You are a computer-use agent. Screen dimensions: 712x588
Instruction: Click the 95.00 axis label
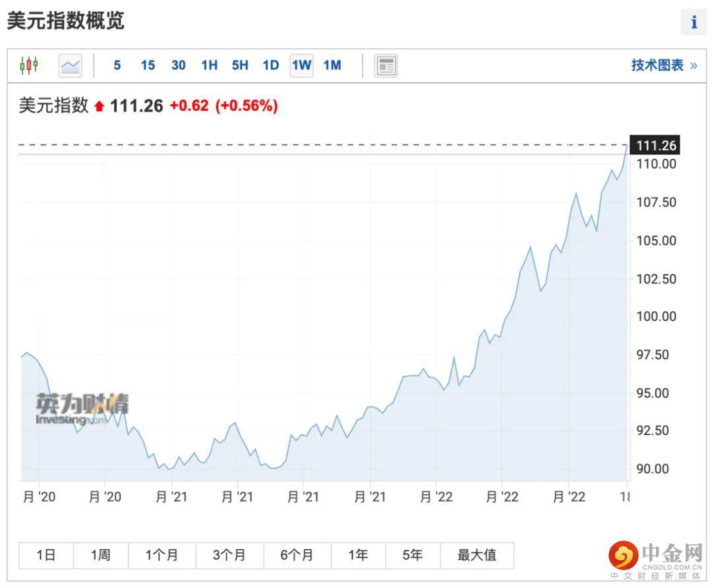[652, 393]
